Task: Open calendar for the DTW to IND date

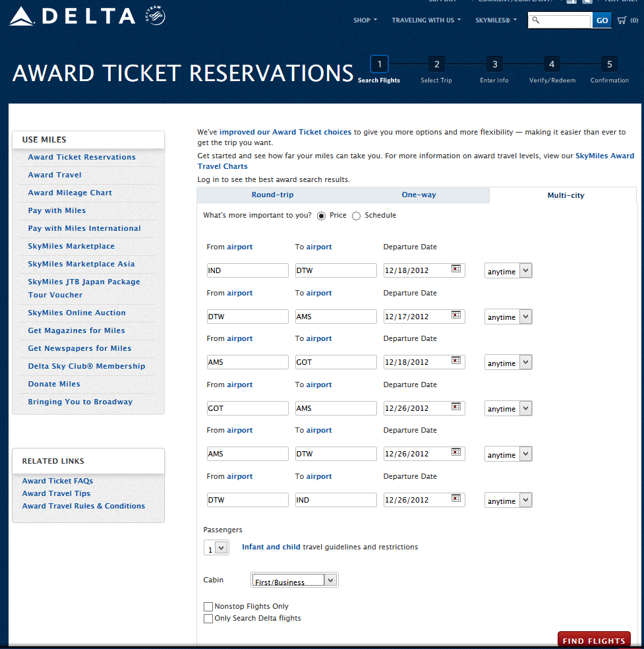Action: coord(455,499)
